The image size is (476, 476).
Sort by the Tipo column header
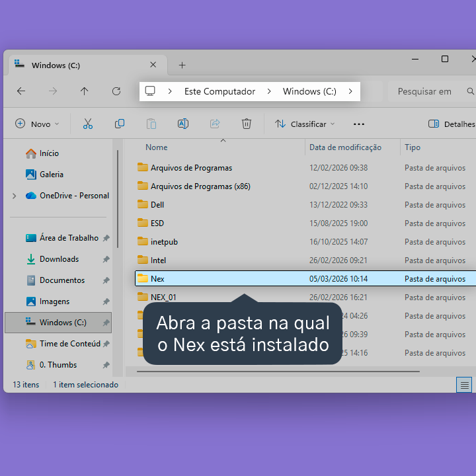tap(413, 147)
